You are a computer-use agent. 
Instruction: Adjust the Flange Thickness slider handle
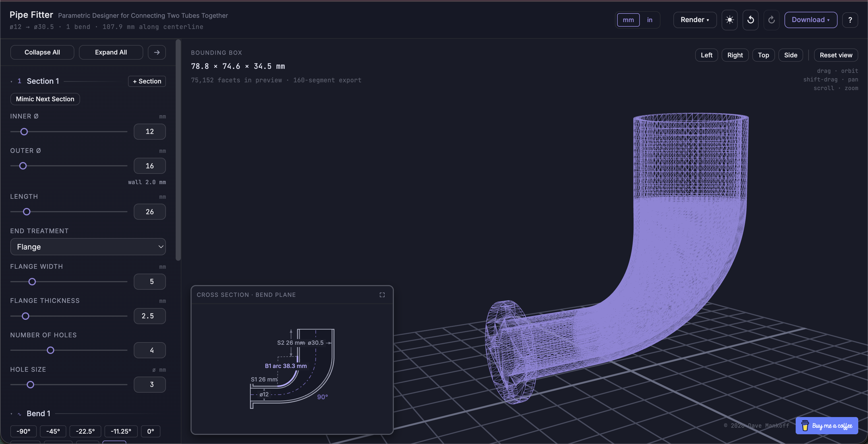(x=26, y=316)
